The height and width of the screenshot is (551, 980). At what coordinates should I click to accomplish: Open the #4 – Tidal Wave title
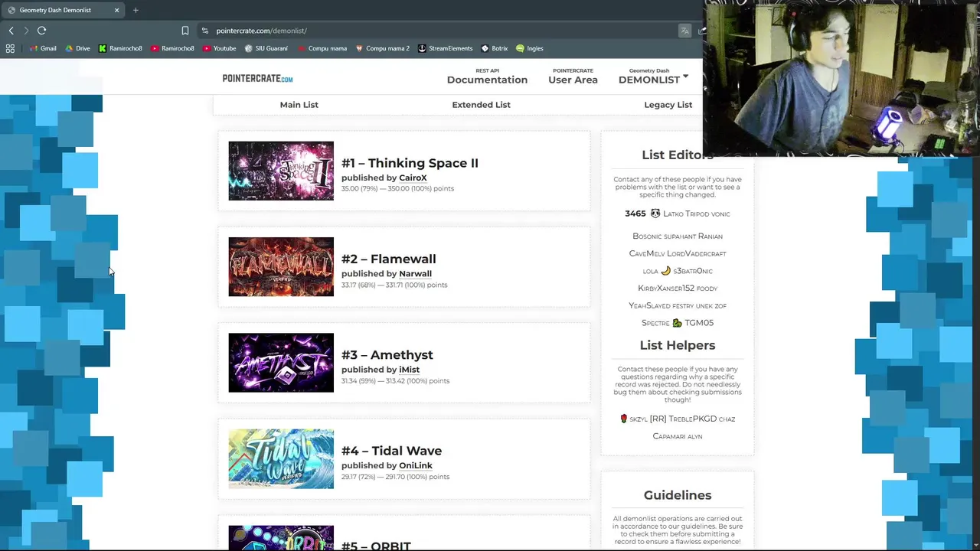tap(391, 451)
